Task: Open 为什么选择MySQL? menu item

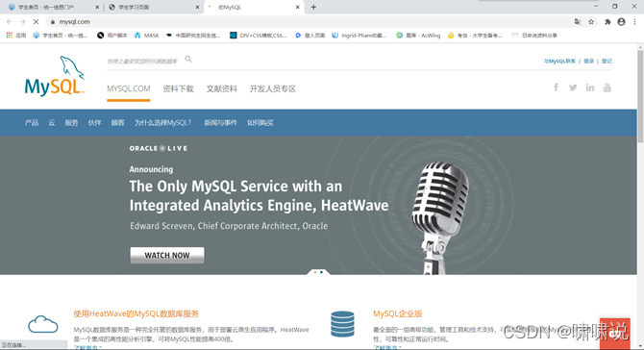Action: [162, 122]
